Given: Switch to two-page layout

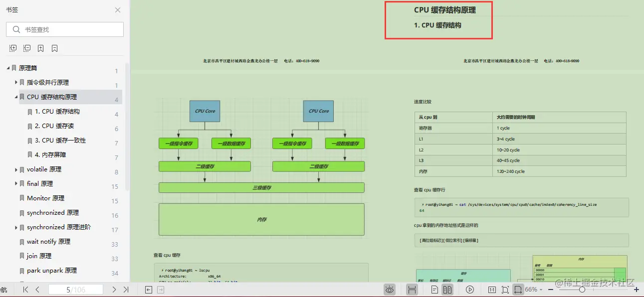Looking at the screenshot, I should point(447,290).
